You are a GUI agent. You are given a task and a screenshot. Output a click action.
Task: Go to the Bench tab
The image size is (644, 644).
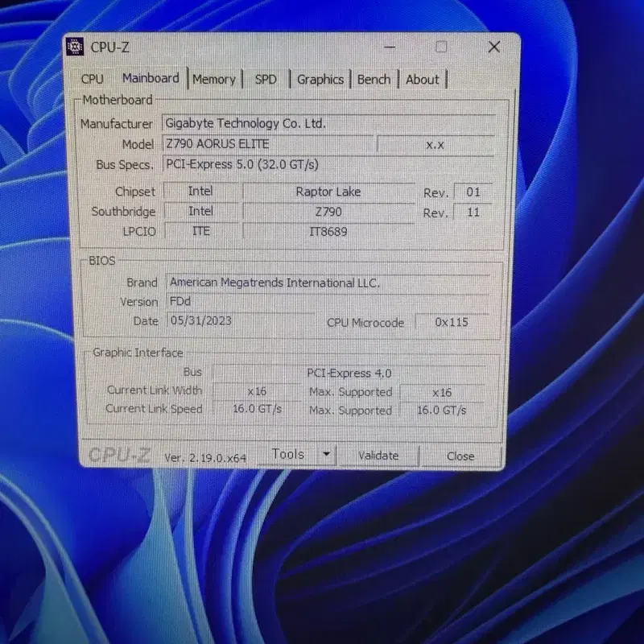tap(374, 79)
